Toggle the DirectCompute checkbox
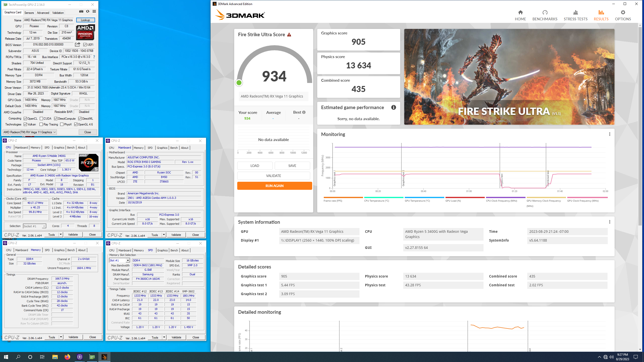The width and height of the screenshot is (644, 362). pos(56,119)
